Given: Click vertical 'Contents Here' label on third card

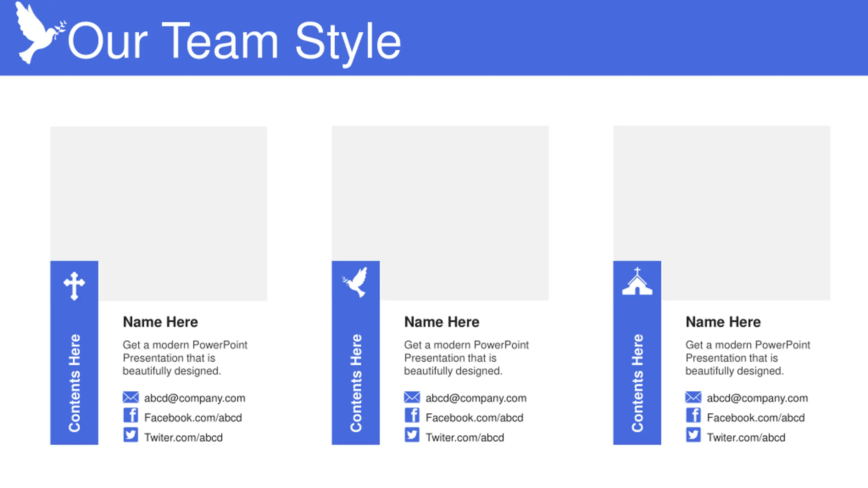Looking at the screenshot, I should pyautogui.click(x=637, y=383).
